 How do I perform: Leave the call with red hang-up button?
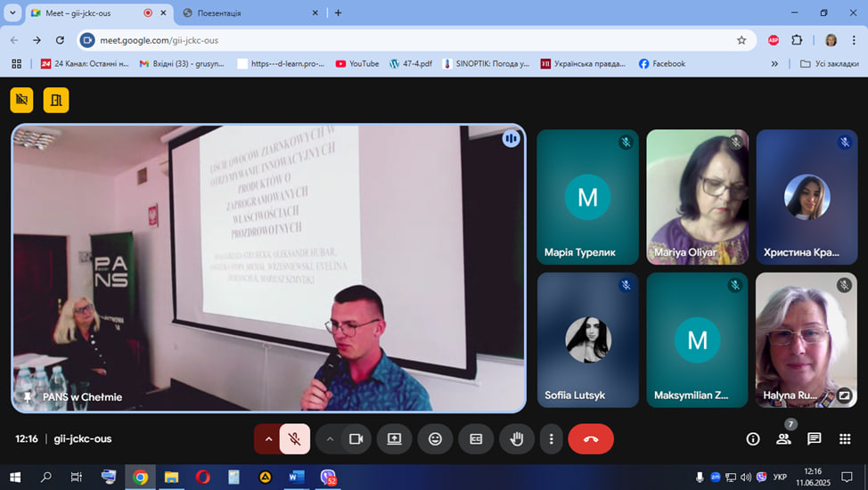pyautogui.click(x=590, y=438)
